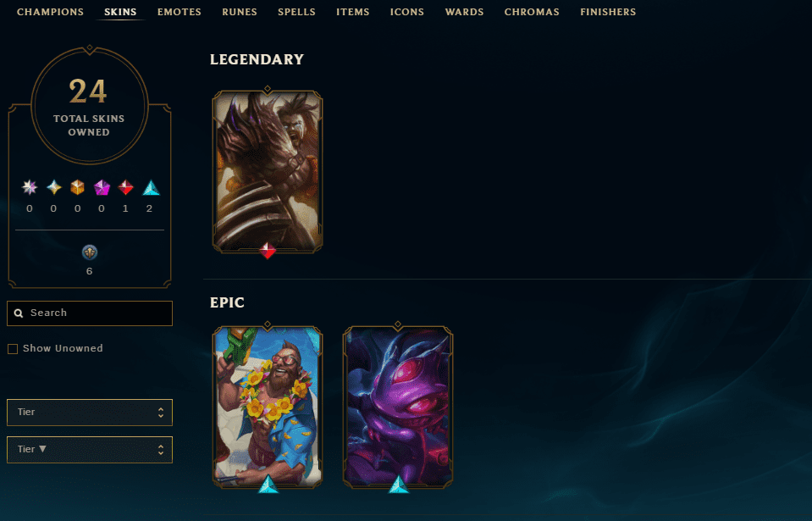Screen dimensions: 812x521
Task: Select the purple creature Epic skin card
Action: pos(398,407)
